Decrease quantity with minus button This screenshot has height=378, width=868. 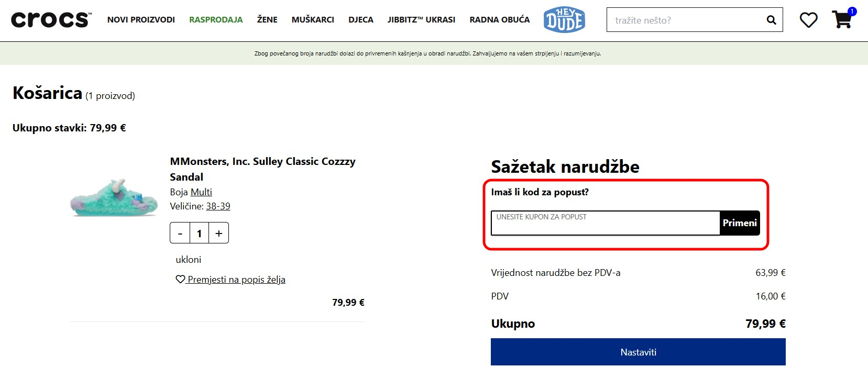[180, 234]
